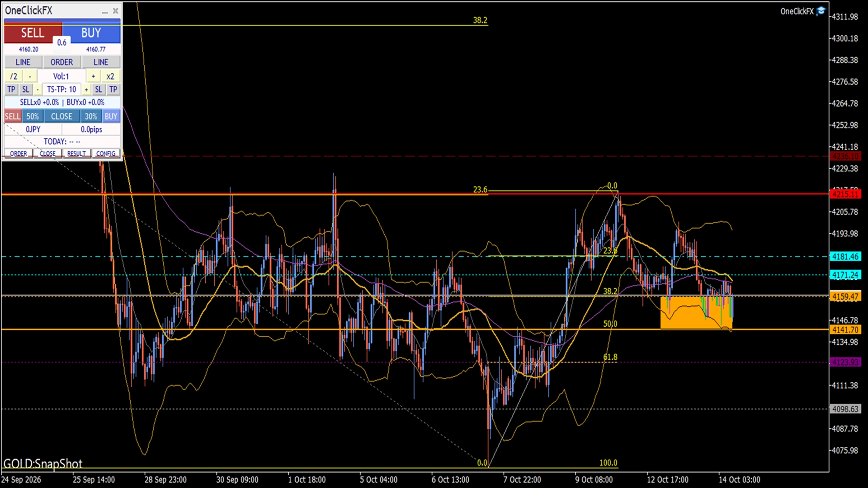Click the left LINE button under SELL
This screenshot has width=868, height=488.
[23, 62]
